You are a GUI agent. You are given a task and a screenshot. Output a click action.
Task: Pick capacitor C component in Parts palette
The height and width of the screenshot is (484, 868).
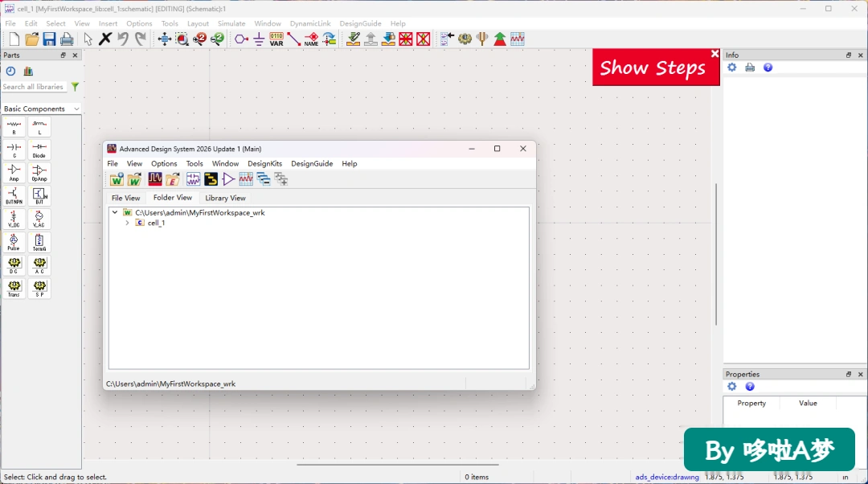click(14, 150)
